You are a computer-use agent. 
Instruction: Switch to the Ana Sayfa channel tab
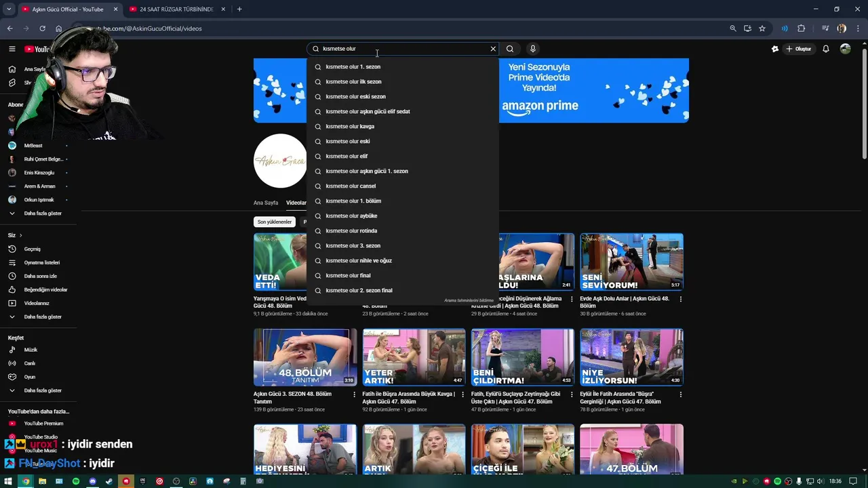(x=266, y=203)
